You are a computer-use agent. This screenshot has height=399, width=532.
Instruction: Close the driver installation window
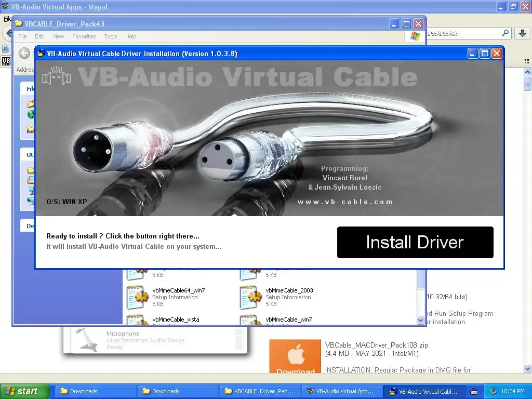click(497, 54)
